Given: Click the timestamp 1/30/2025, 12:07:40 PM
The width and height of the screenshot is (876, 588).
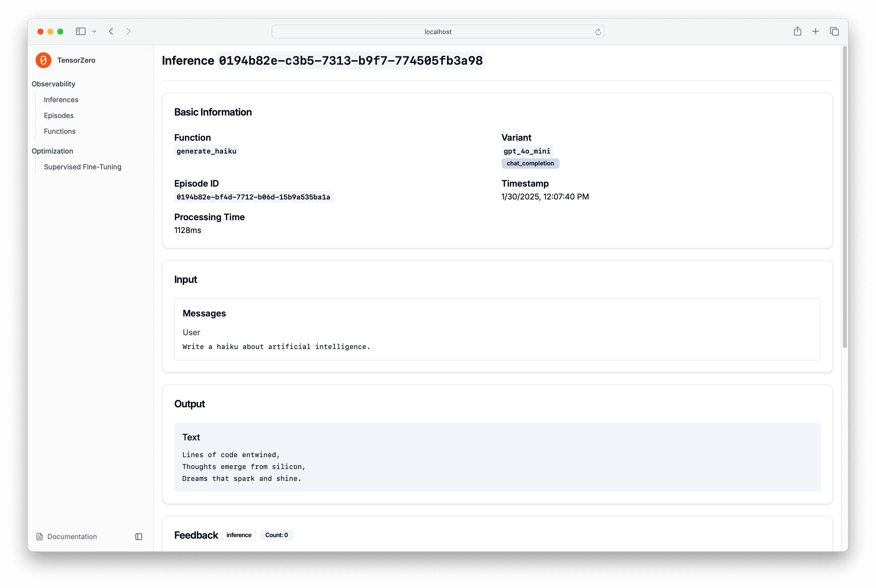Looking at the screenshot, I should coord(545,196).
